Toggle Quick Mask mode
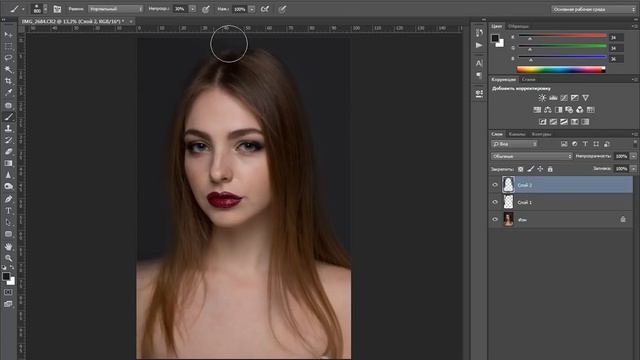This screenshot has width=640, height=360. coord(8,292)
